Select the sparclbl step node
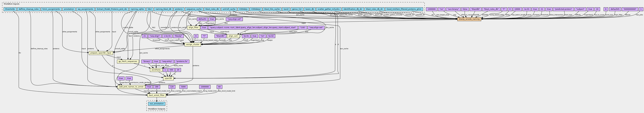 click(x=168, y=78)
